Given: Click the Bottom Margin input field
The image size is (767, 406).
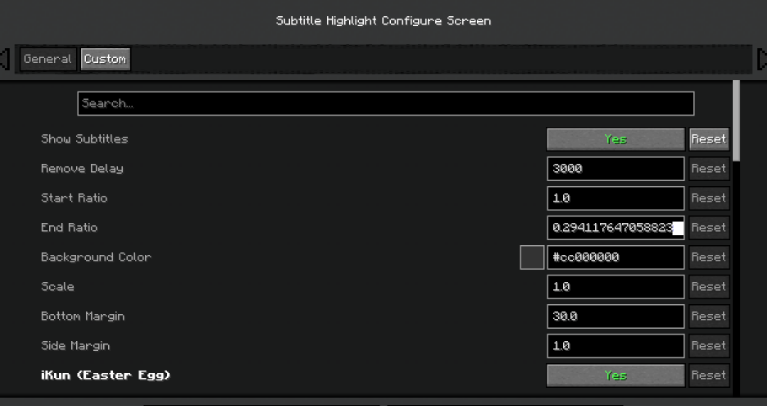Looking at the screenshot, I should [x=615, y=316].
